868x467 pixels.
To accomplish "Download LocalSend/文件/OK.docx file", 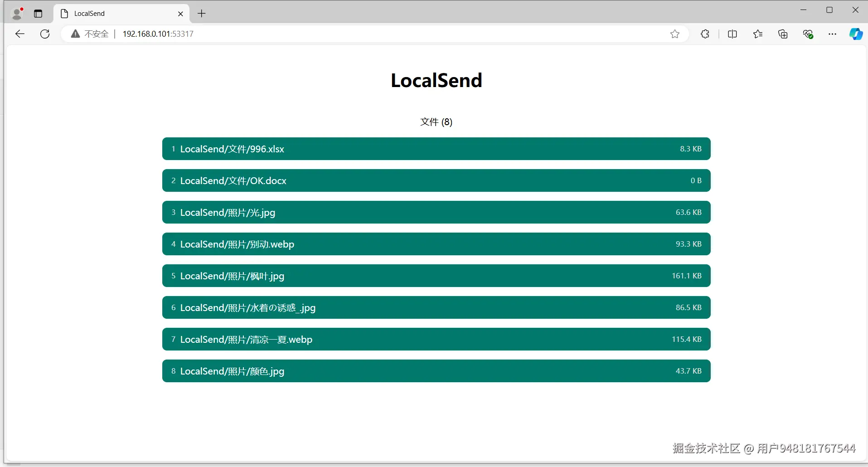I will (x=436, y=180).
